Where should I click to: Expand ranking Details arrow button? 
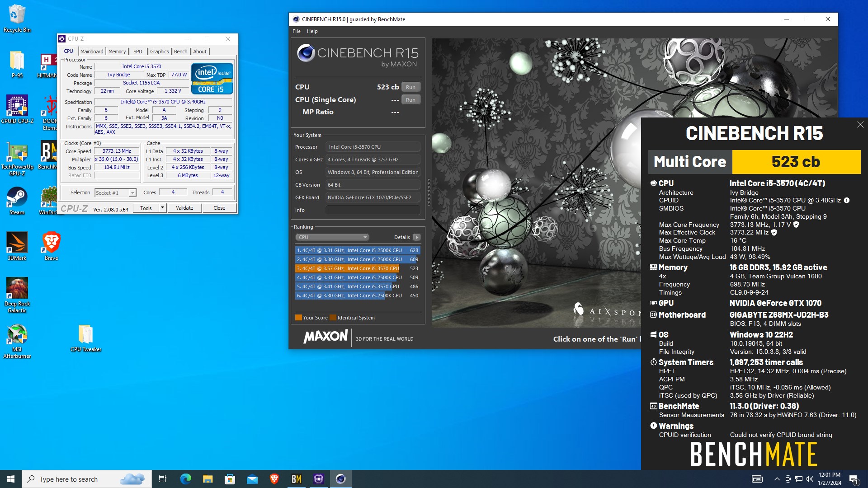[x=417, y=237]
